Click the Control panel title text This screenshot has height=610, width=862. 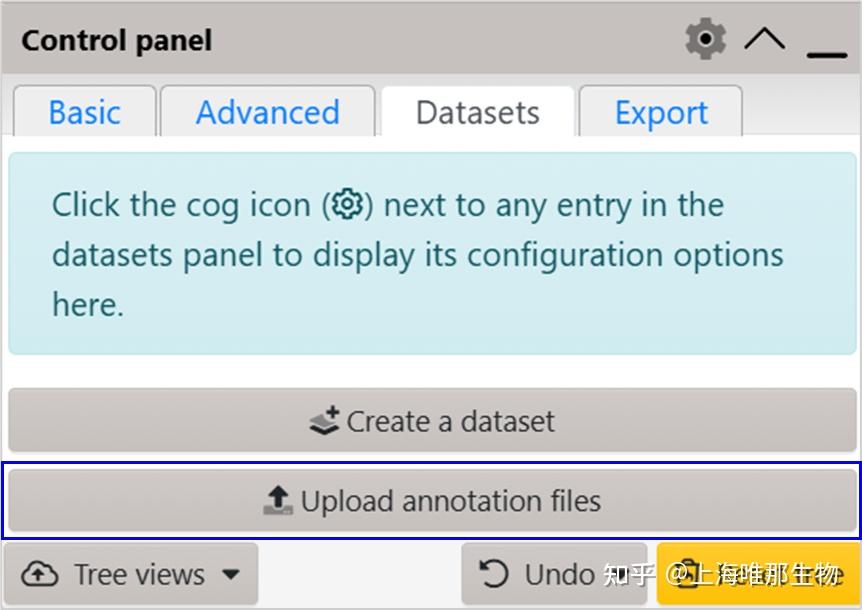(x=116, y=41)
